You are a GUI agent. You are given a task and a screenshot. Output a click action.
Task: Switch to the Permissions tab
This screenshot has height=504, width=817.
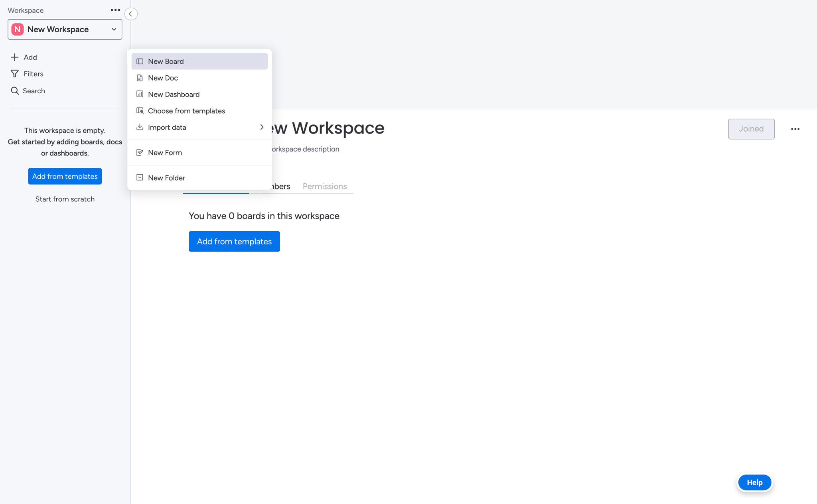coord(325,186)
